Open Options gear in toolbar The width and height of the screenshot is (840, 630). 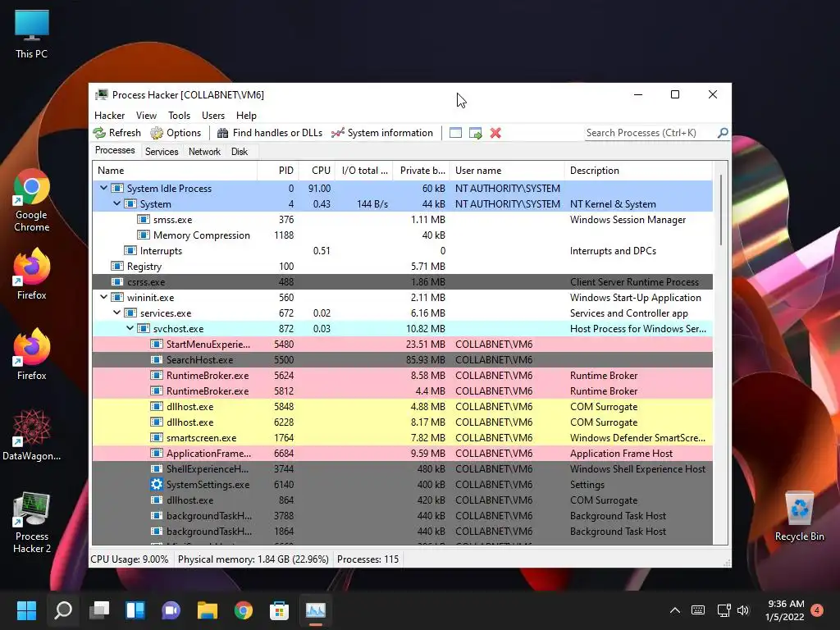(x=157, y=133)
